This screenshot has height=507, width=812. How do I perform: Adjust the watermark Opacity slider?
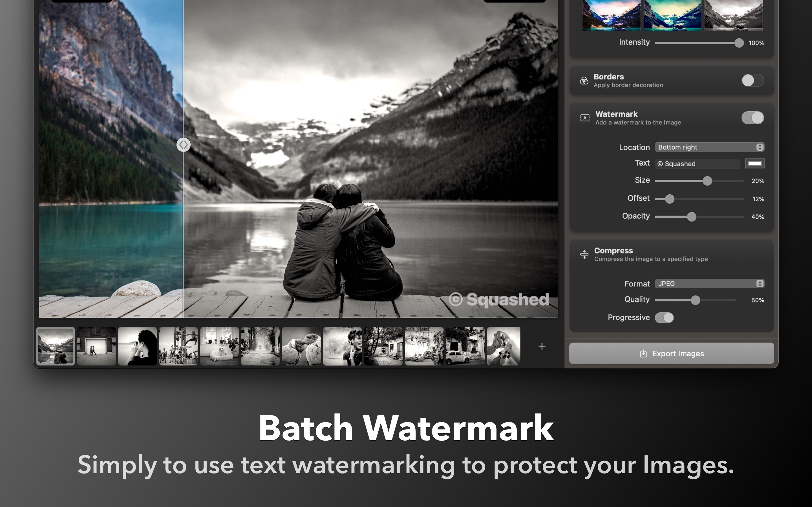click(x=692, y=217)
